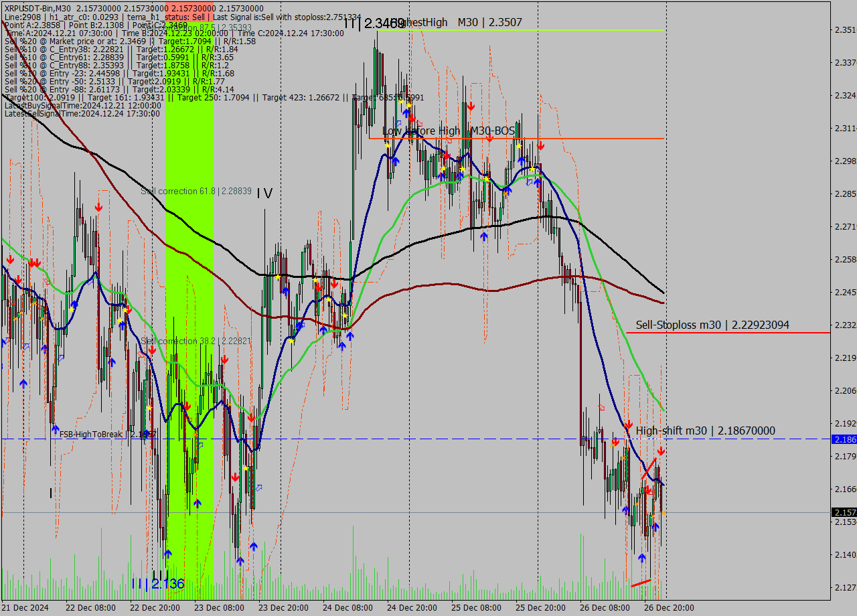Click the 2.285 price axis label
The height and width of the screenshot is (616, 857).
pos(845,194)
